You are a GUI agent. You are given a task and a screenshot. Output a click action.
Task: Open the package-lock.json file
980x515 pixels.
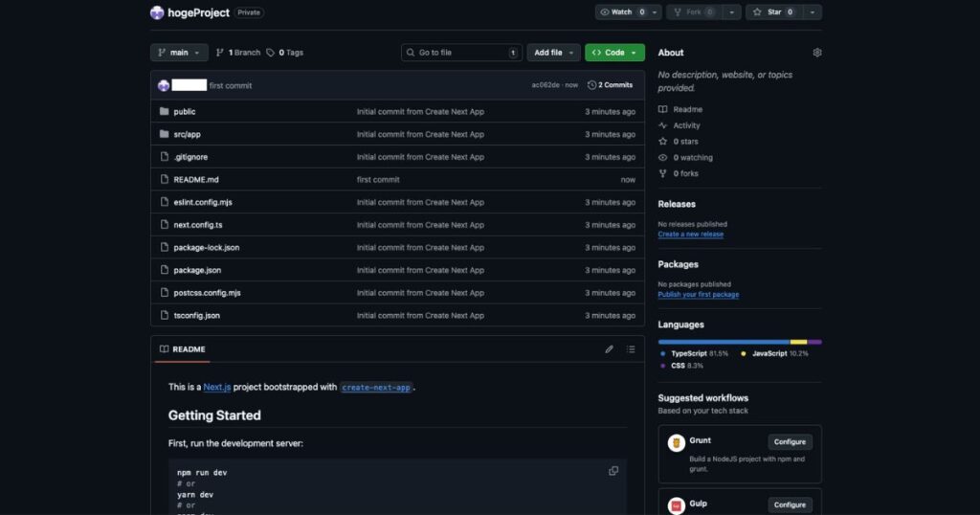(207, 248)
